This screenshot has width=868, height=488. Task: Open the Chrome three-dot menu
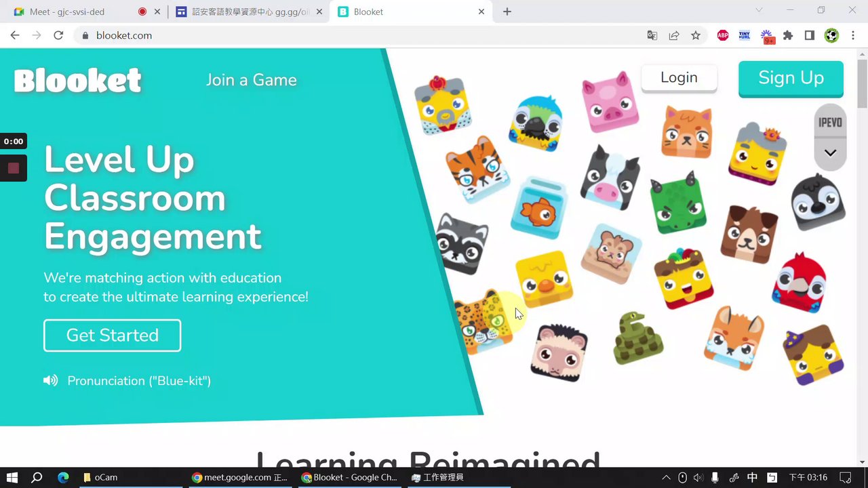pyautogui.click(x=853, y=35)
